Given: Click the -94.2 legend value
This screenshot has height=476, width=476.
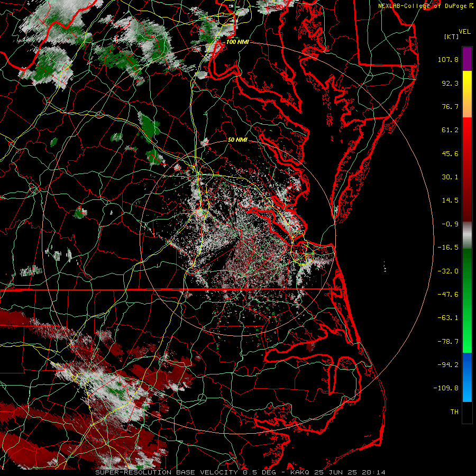Looking at the screenshot, I should (x=448, y=364).
